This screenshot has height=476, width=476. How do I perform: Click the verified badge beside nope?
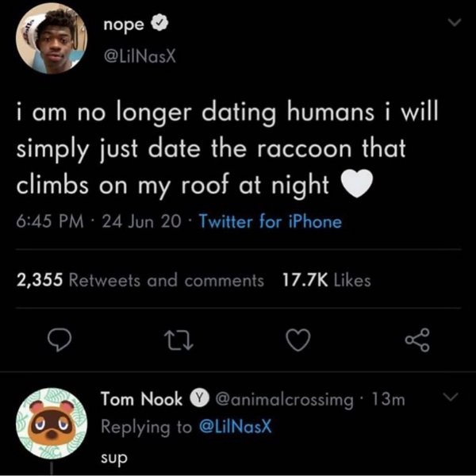(160, 25)
